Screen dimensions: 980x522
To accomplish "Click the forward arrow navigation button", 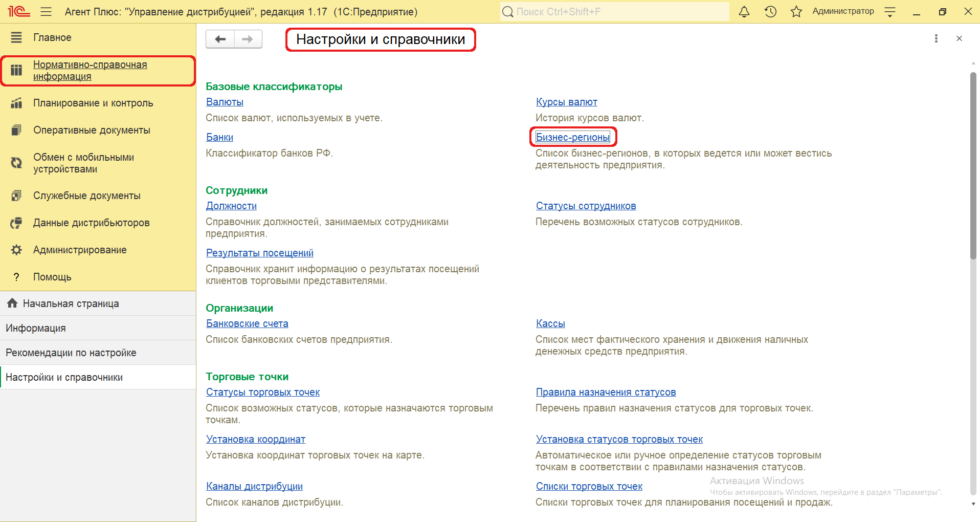I will click(248, 39).
